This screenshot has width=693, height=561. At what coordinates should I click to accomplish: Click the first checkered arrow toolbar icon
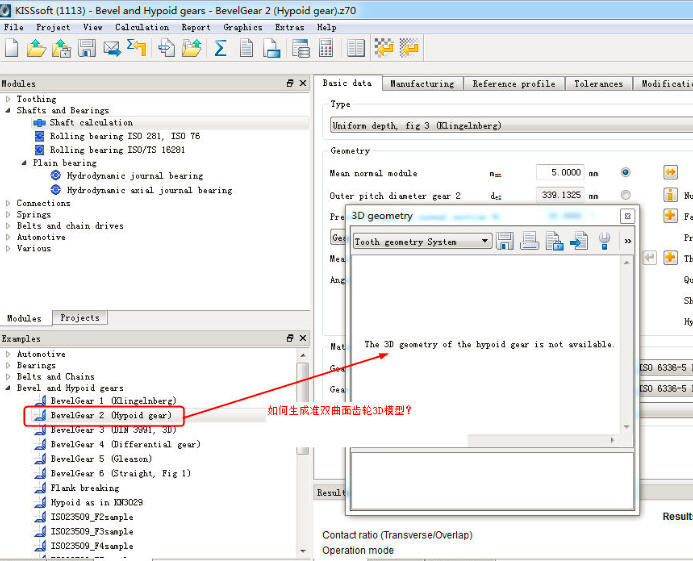384,48
